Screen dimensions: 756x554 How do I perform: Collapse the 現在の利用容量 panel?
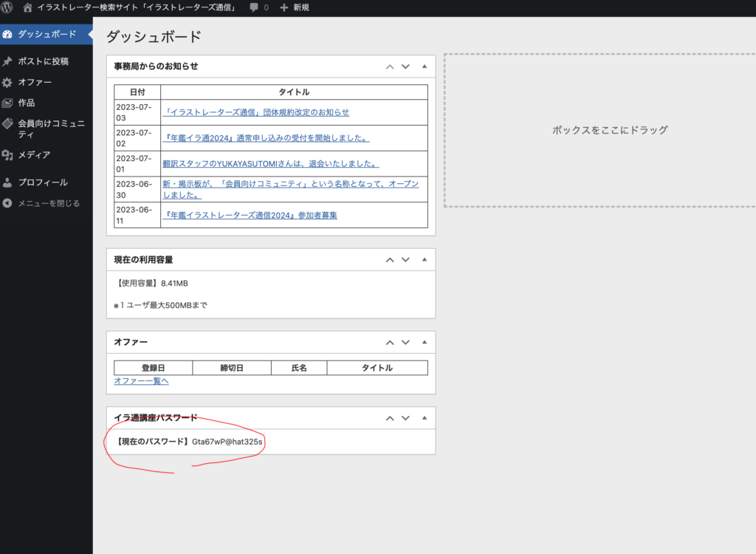pos(425,259)
